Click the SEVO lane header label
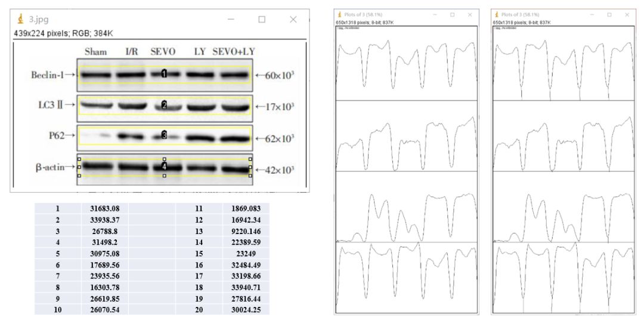 pos(163,52)
